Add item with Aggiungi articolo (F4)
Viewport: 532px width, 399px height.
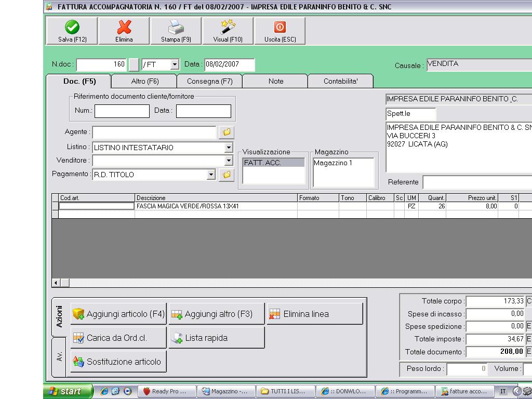tap(118, 314)
